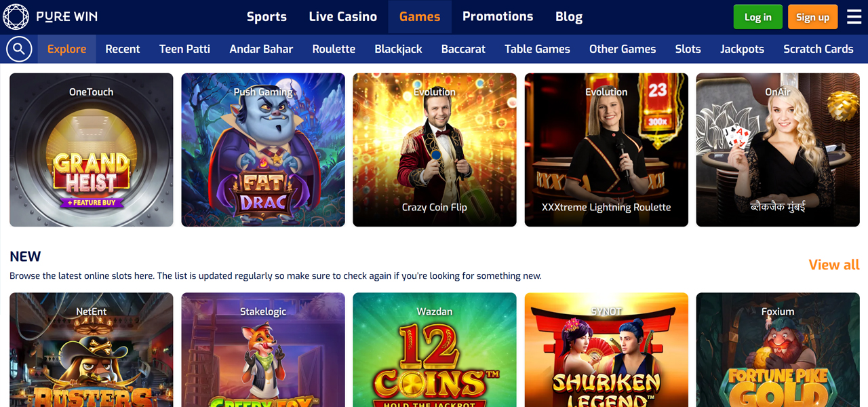Viewport: 868px width, 407px height.
Task: Switch to the Teen Patti tab
Action: point(184,49)
